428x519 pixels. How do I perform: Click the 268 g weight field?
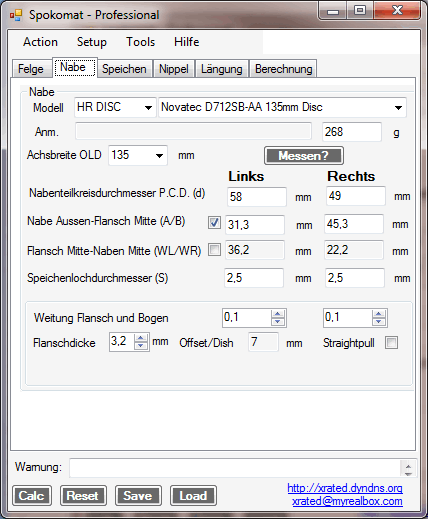(x=352, y=132)
